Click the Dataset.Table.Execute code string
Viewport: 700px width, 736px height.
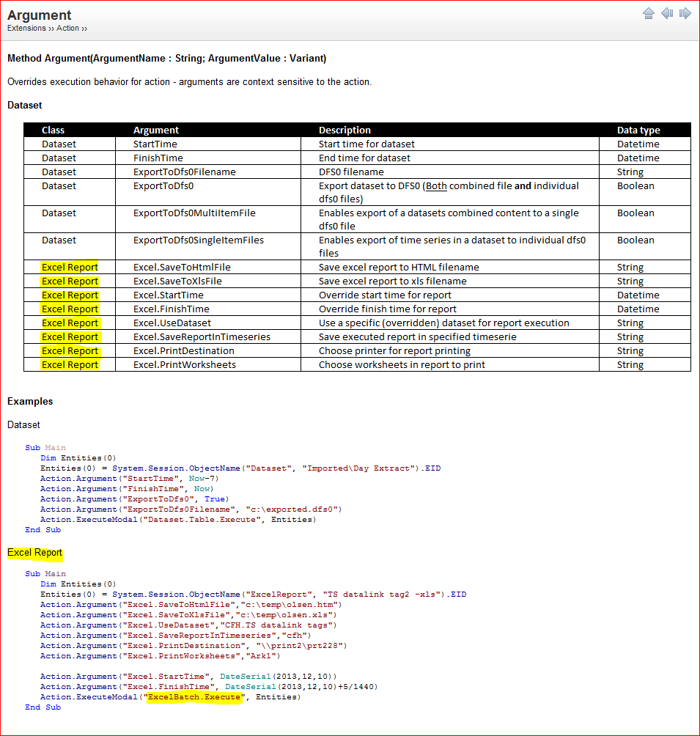(x=202, y=520)
